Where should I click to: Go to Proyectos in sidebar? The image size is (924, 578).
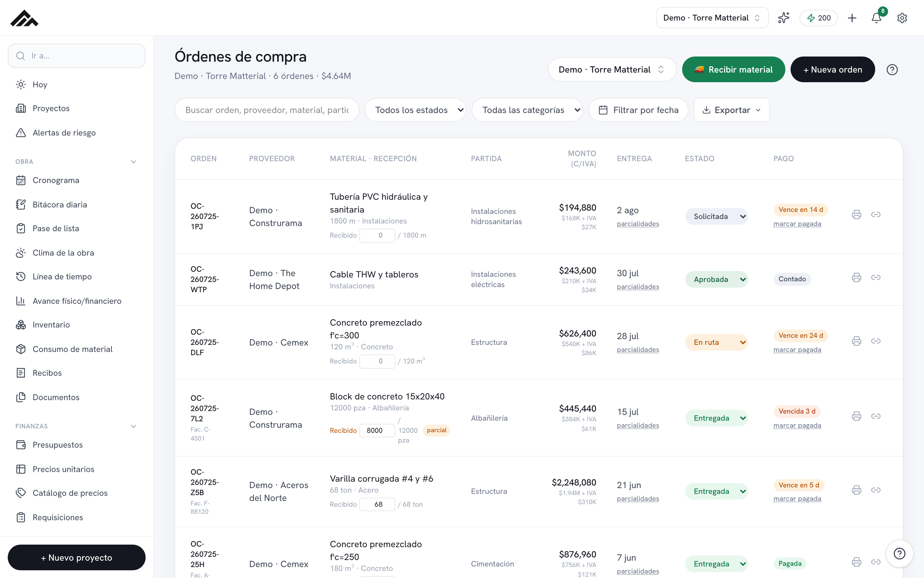pyautogui.click(x=76, y=109)
